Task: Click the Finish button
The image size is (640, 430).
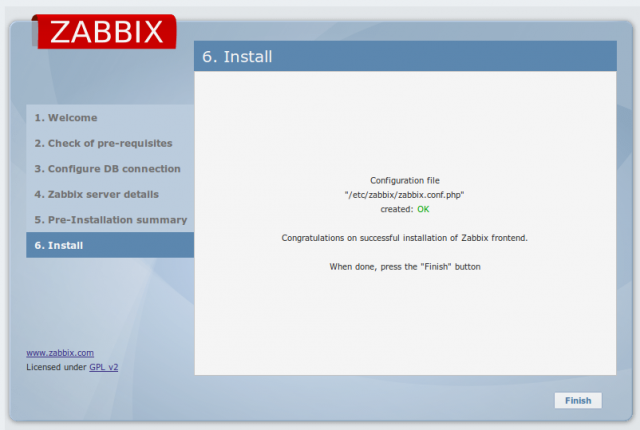Action: (x=578, y=400)
